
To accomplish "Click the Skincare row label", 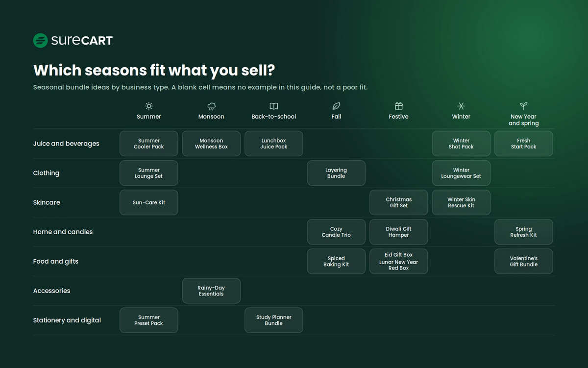I will tap(47, 202).
